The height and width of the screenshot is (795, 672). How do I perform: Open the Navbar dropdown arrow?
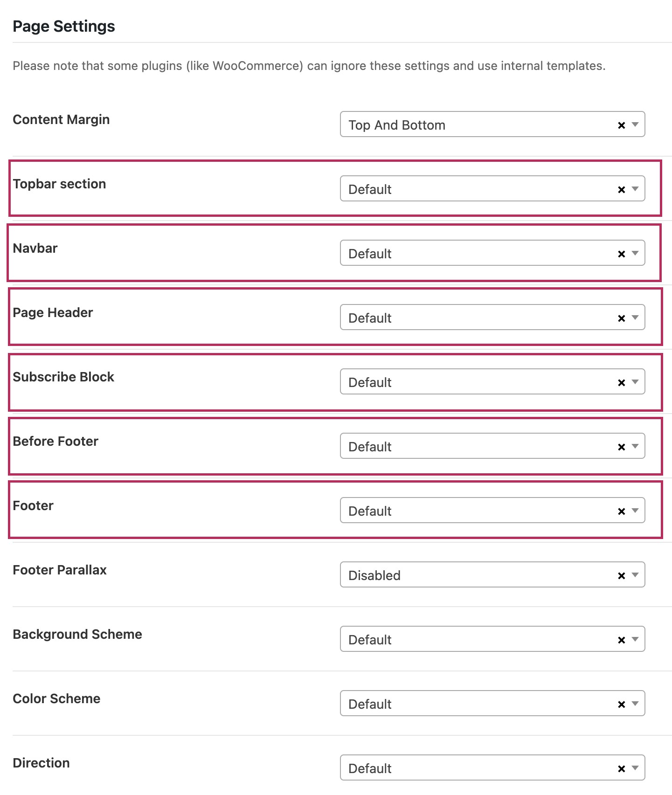(635, 253)
